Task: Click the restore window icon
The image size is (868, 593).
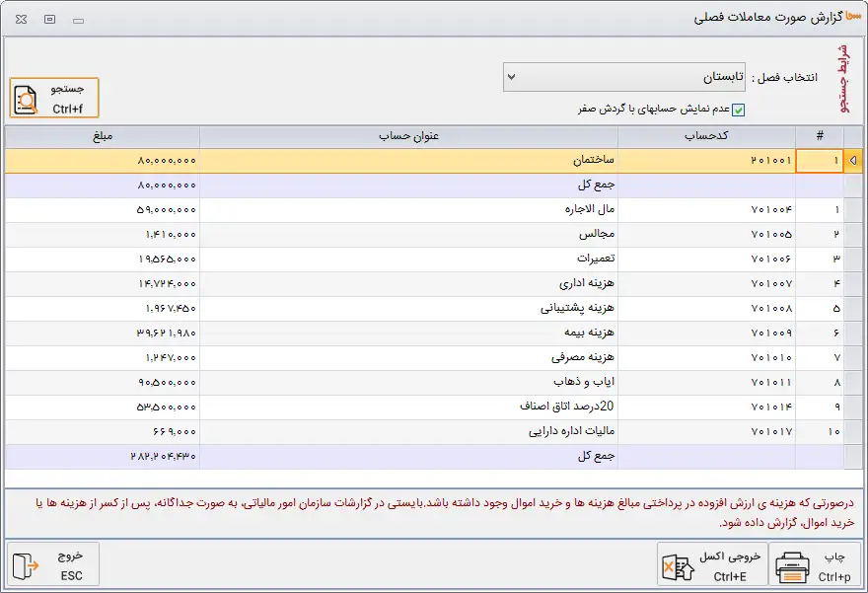Action: [x=49, y=19]
